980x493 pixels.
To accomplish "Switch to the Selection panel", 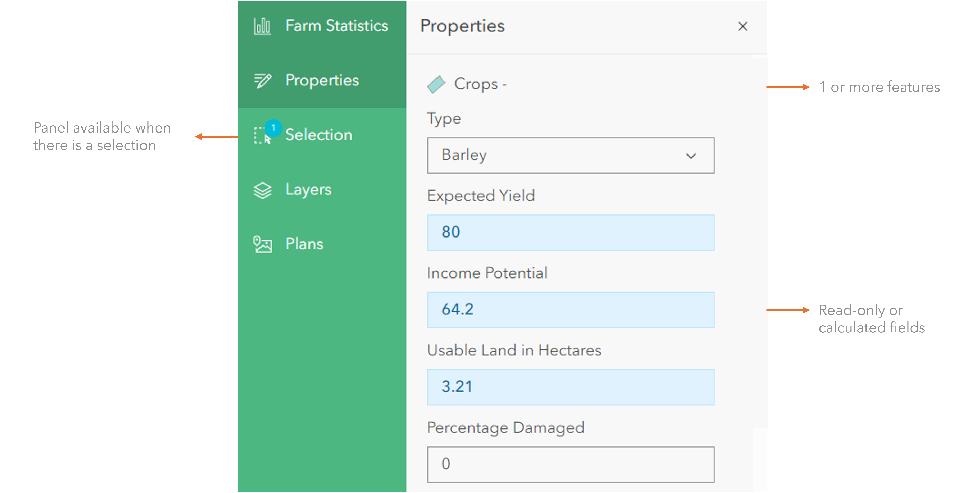I will pos(319,135).
